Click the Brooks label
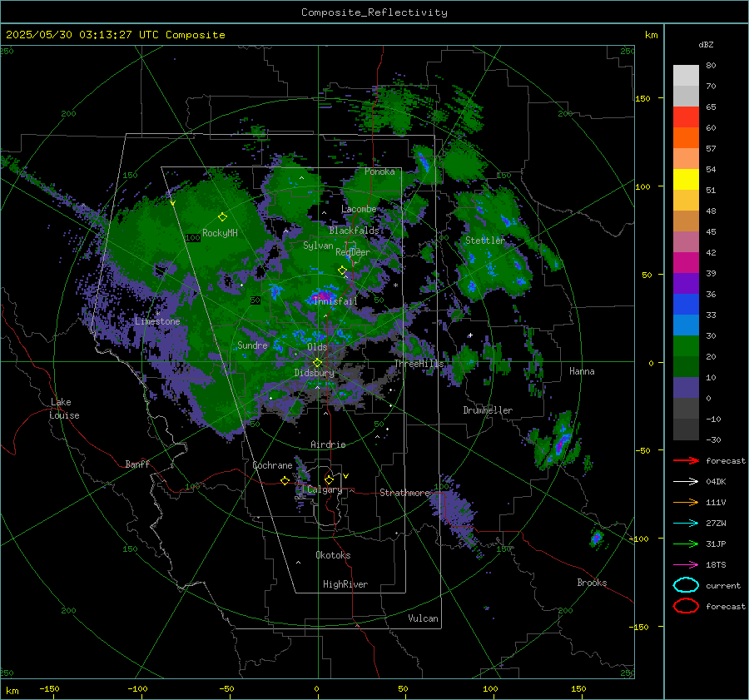The height and width of the screenshot is (700, 749). pyautogui.click(x=592, y=583)
